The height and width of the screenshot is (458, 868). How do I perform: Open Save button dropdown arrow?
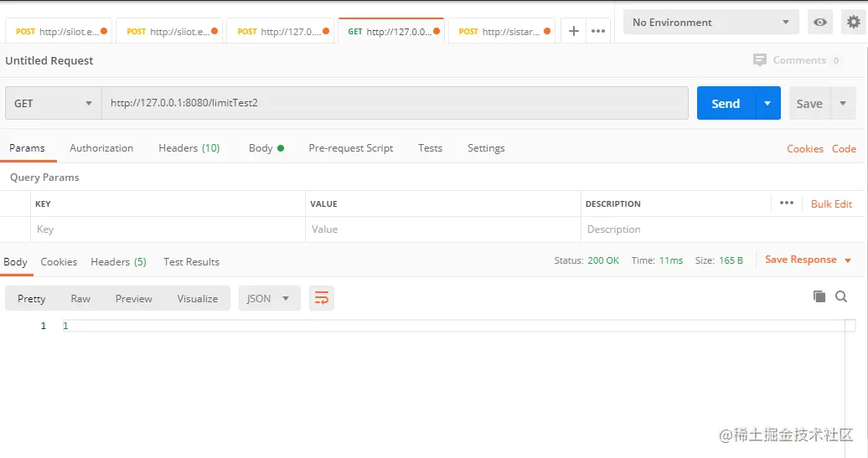(843, 103)
